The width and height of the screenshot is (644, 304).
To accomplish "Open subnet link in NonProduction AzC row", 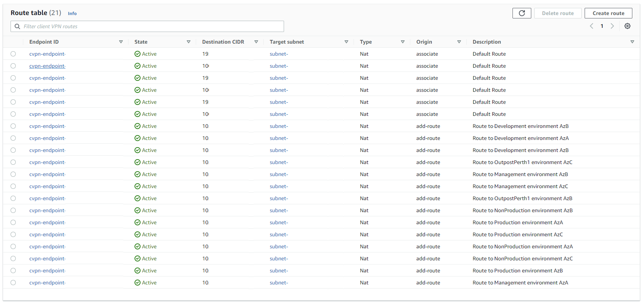I will click(x=279, y=258).
